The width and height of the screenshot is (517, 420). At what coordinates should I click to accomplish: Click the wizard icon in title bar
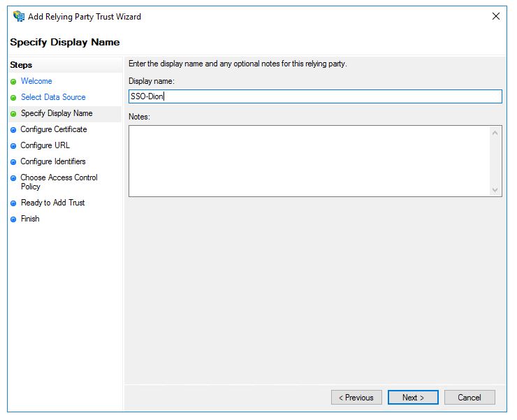pyautogui.click(x=19, y=16)
